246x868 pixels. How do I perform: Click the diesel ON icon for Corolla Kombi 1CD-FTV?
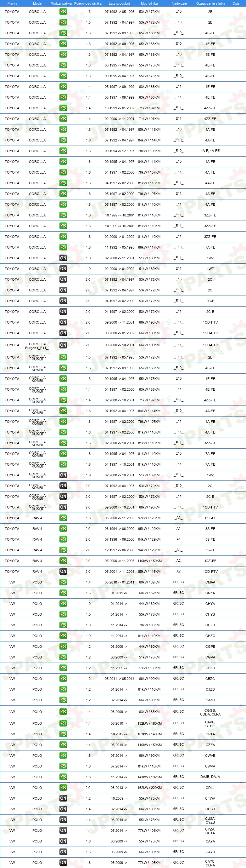pyautogui.click(x=63, y=507)
